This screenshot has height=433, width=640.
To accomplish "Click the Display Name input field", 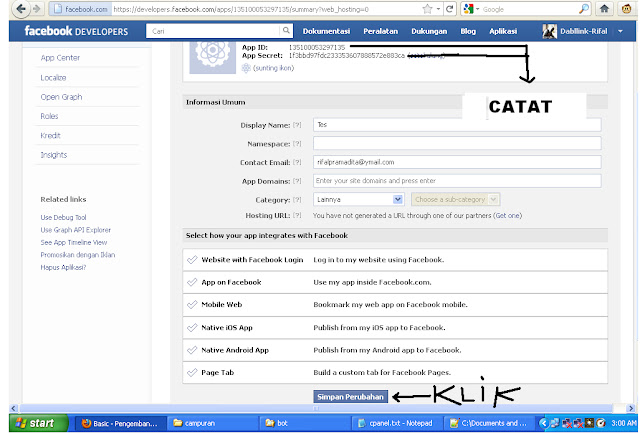I will pyautogui.click(x=457, y=125).
